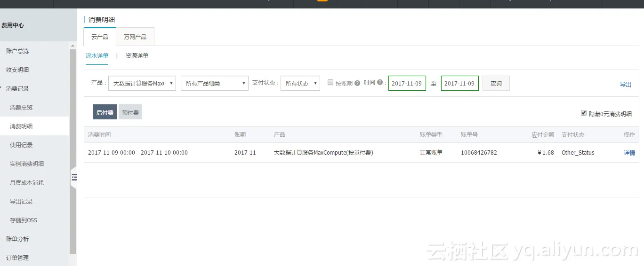Click the 导出 link

tap(626, 85)
